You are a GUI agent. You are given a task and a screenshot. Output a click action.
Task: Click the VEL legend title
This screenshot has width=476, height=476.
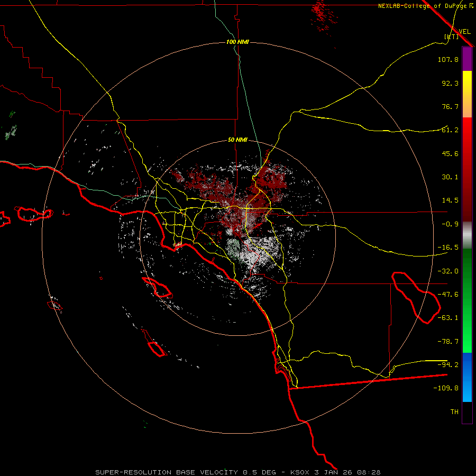point(464,32)
